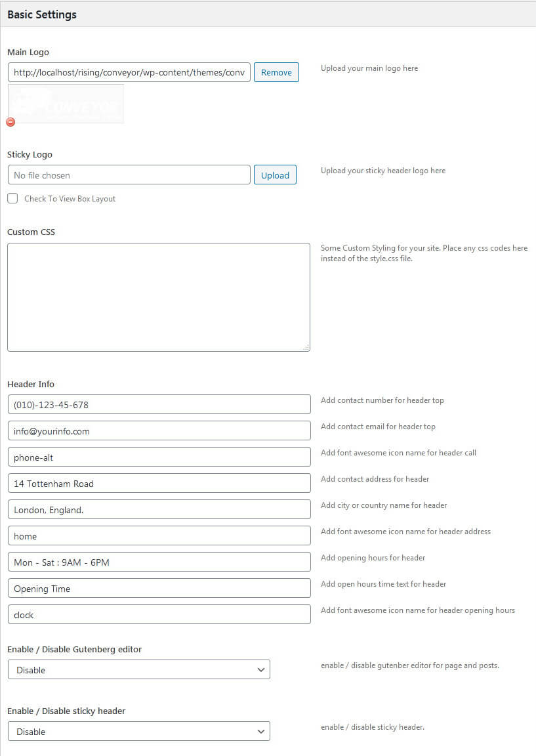Click the info@yourinfo.com email field

pos(158,430)
